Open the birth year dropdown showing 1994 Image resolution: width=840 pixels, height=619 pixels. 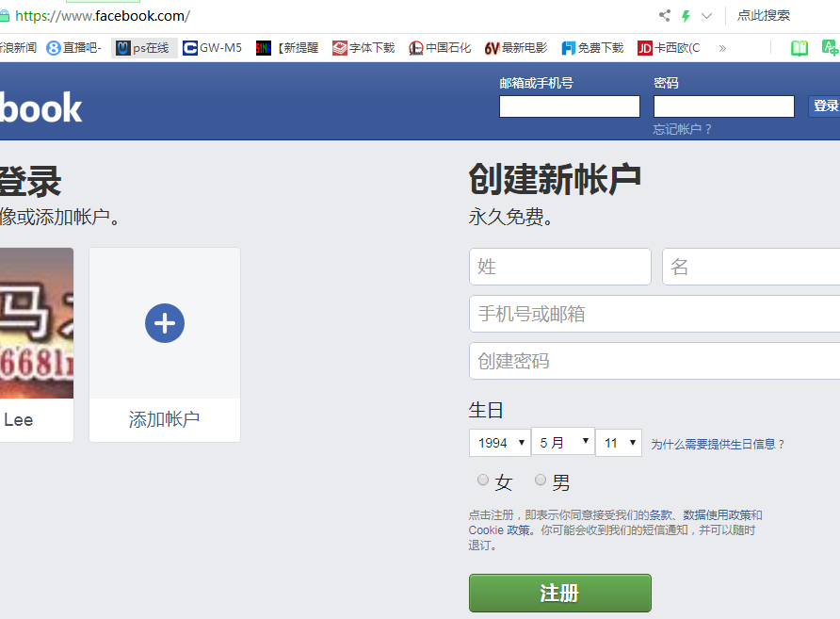tap(499, 443)
